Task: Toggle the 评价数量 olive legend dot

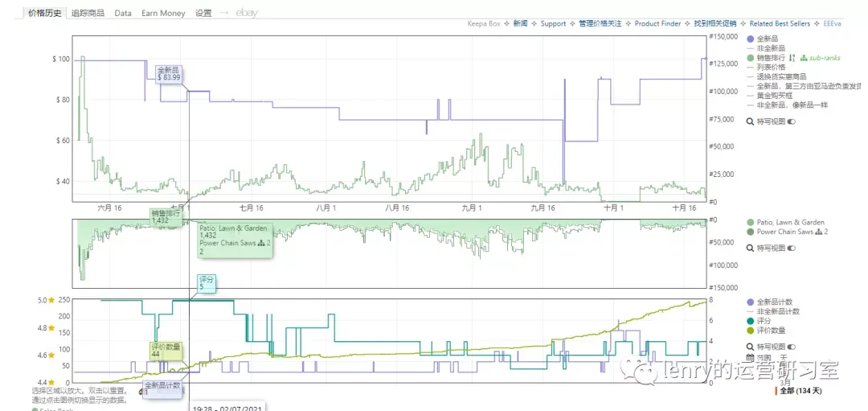Action: pos(750,331)
